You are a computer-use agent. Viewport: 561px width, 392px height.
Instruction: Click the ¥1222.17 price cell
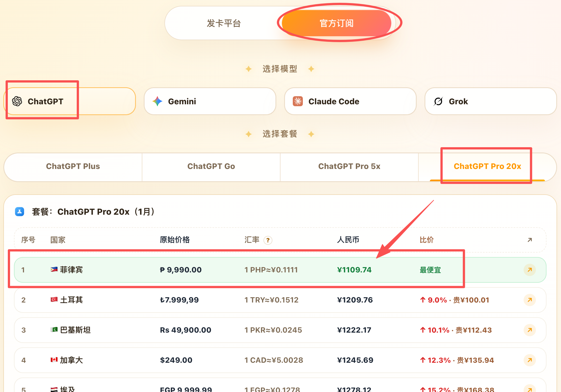[354, 330]
